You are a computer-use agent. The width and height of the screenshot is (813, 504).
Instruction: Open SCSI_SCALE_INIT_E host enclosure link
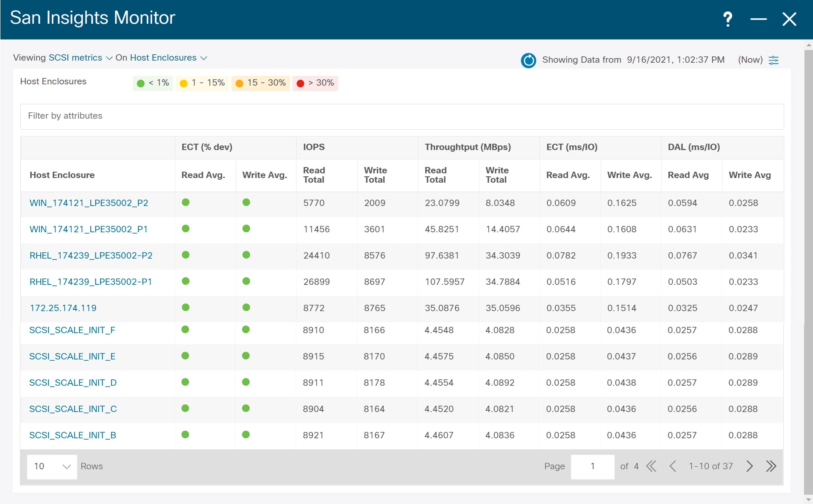(x=72, y=356)
